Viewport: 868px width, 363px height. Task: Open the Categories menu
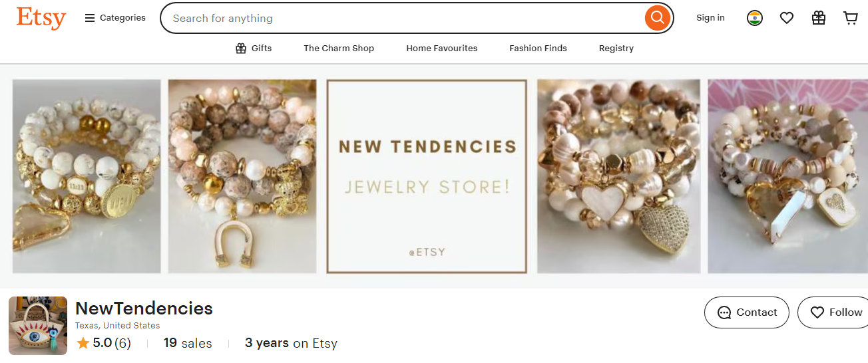pyautogui.click(x=115, y=18)
